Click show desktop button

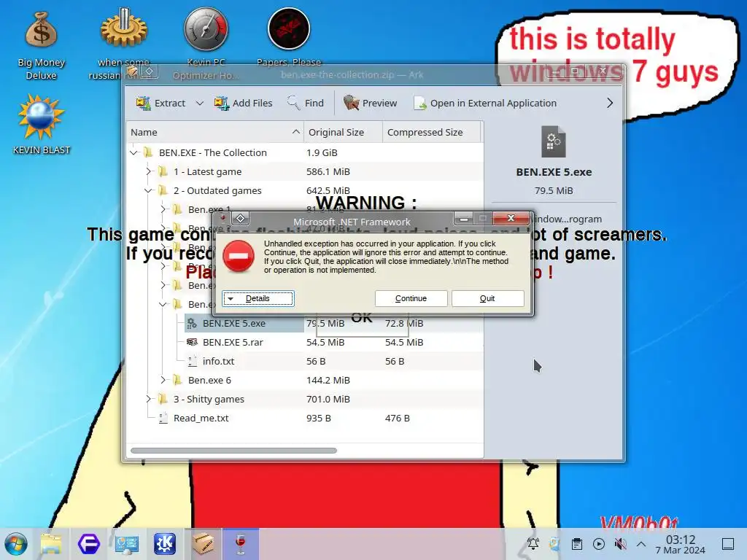point(728,544)
